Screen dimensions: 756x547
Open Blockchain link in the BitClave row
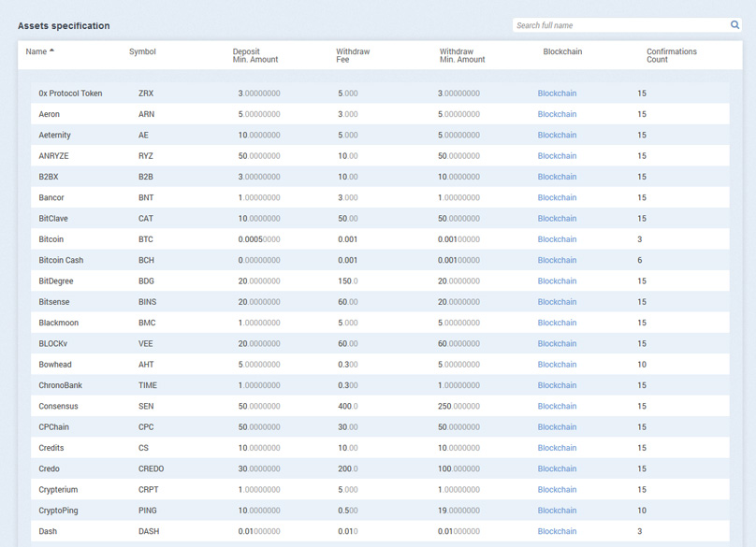pyautogui.click(x=557, y=218)
